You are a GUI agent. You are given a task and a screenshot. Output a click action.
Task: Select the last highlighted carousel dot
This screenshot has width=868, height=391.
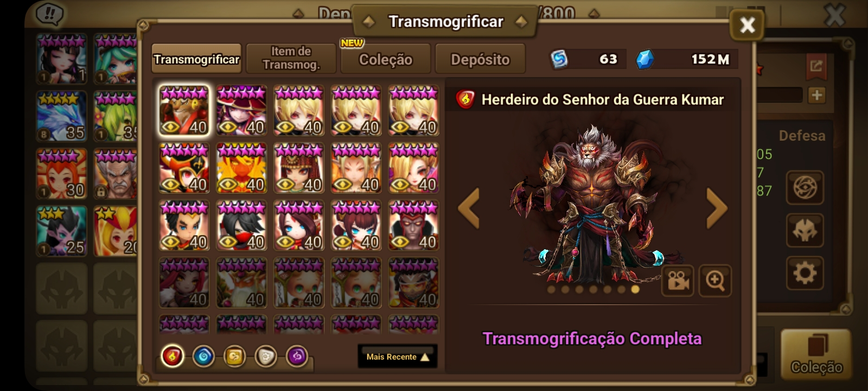pyautogui.click(x=635, y=289)
